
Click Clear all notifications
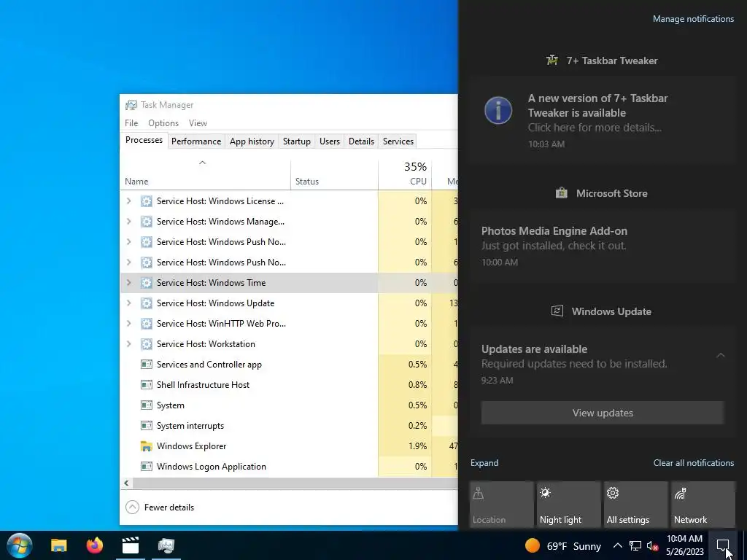coord(694,463)
